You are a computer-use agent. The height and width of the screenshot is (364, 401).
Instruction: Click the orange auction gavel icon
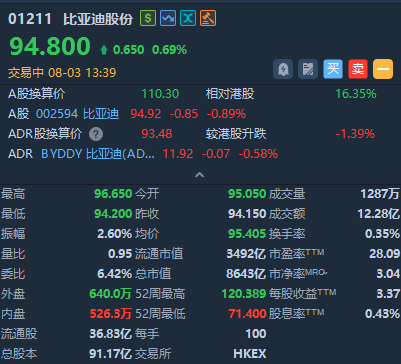(208, 18)
